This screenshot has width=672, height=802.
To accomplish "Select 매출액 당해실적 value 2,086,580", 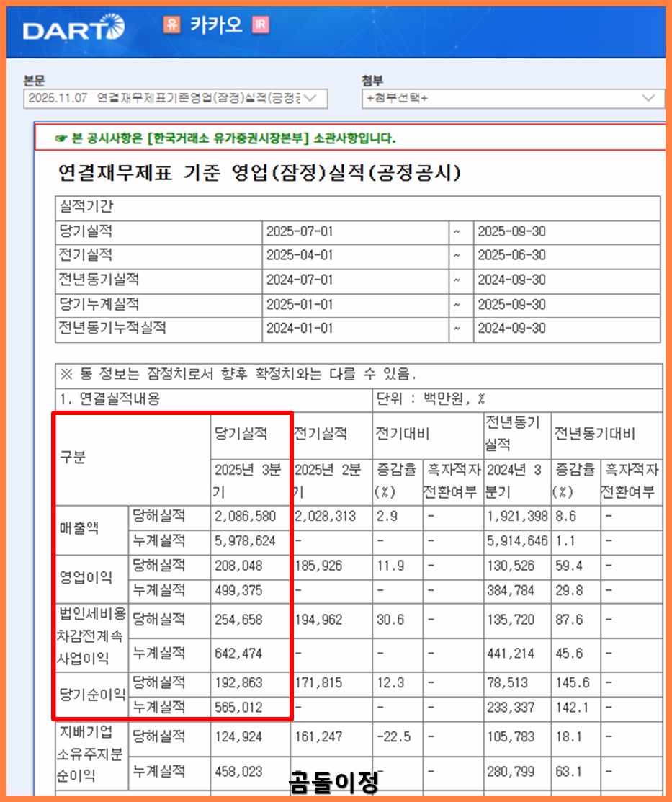I will click(245, 516).
